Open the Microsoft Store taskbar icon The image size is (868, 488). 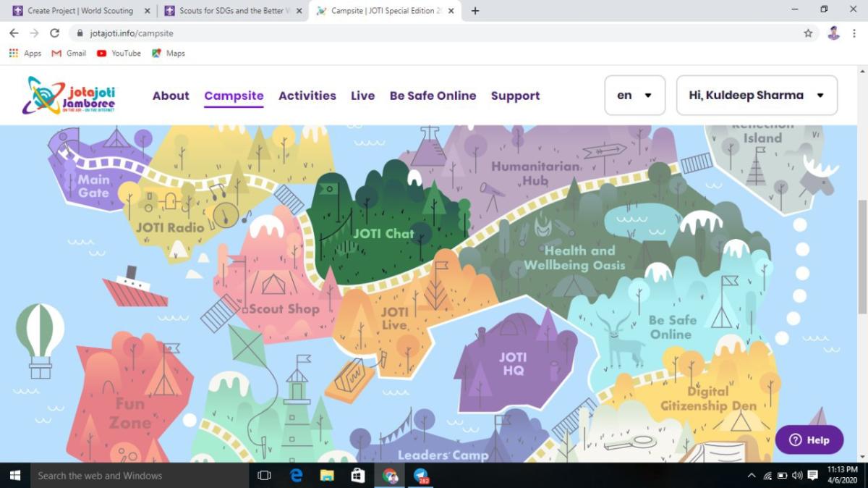(358, 476)
